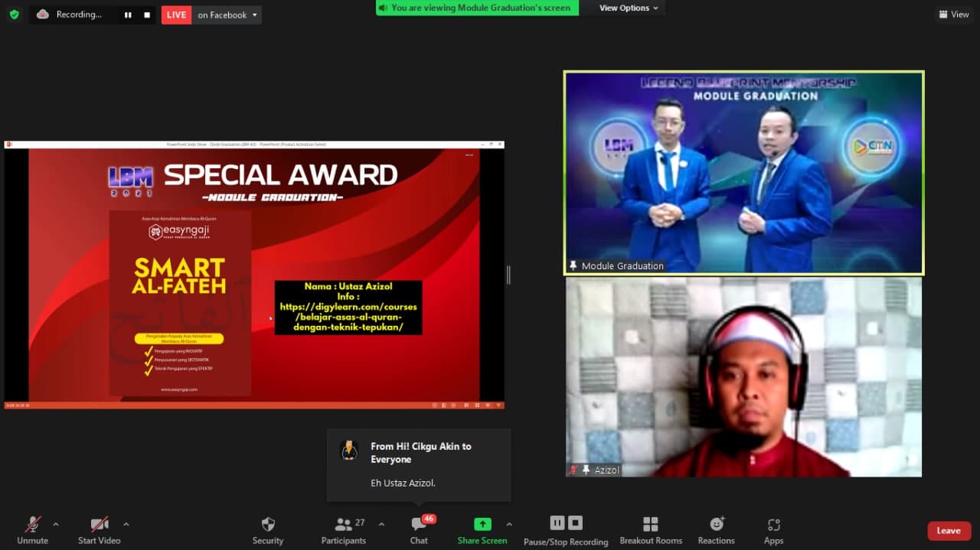Open the View layout menu

(x=953, y=15)
